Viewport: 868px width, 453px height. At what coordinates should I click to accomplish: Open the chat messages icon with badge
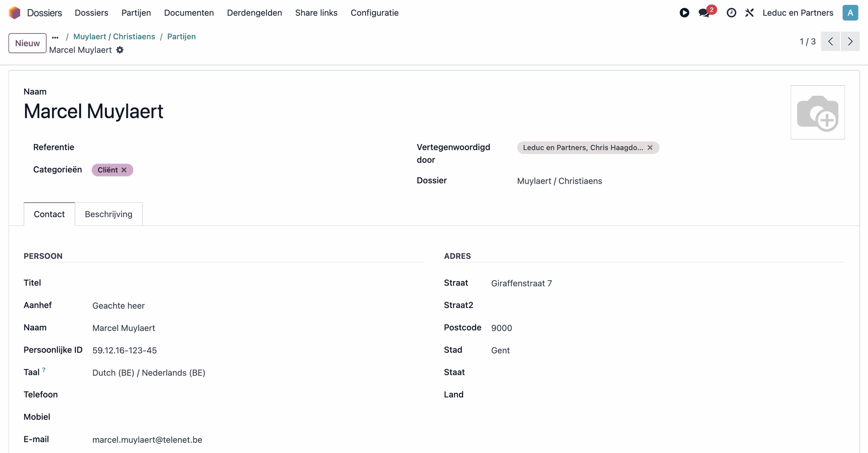click(x=704, y=13)
